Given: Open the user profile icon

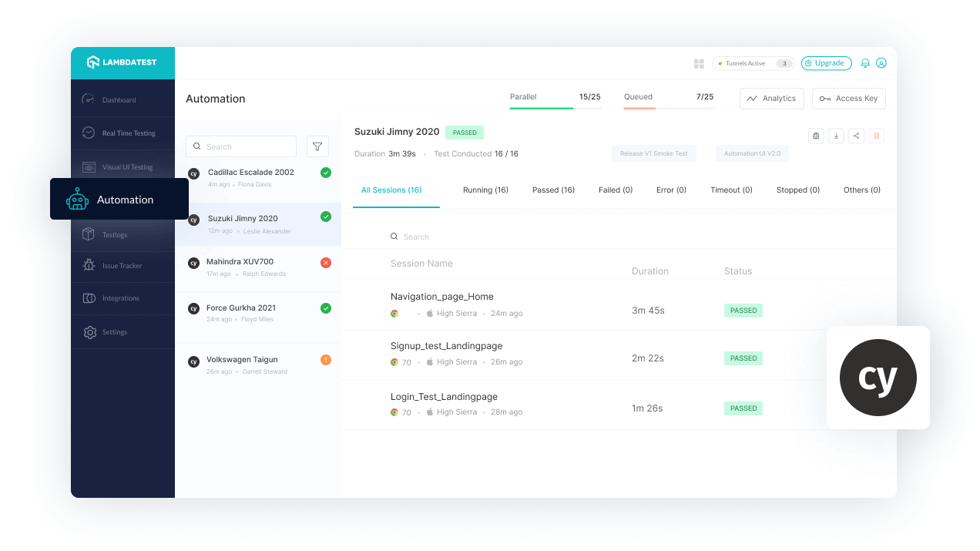Looking at the screenshot, I should pos(881,63).
